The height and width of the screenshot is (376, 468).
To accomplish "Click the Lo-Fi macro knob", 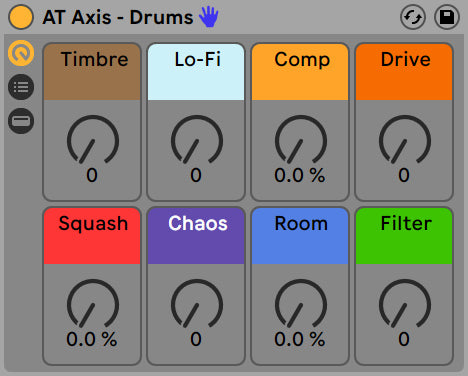I will (197, 140).
